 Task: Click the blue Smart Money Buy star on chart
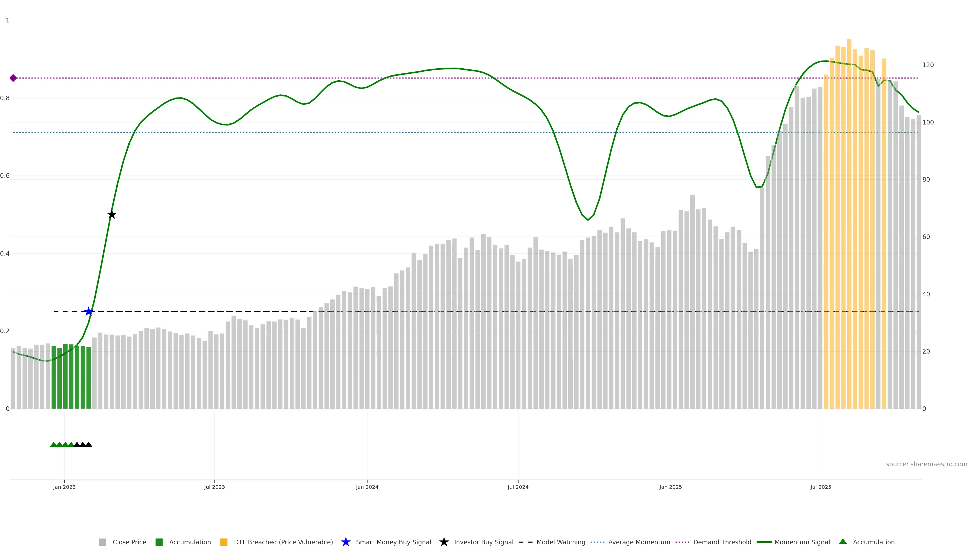click(x=88, y=311)
